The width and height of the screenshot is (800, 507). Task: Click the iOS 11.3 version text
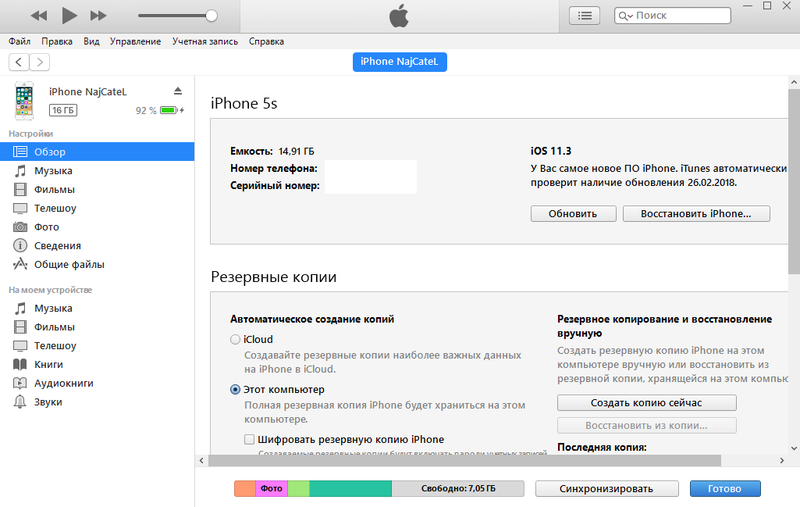click(x=551, y=151)
